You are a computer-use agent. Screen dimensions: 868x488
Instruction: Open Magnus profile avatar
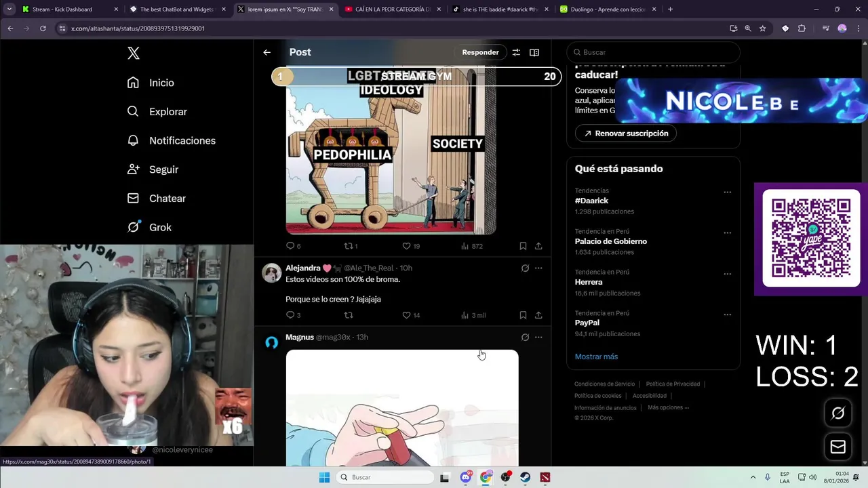[272, 342]
